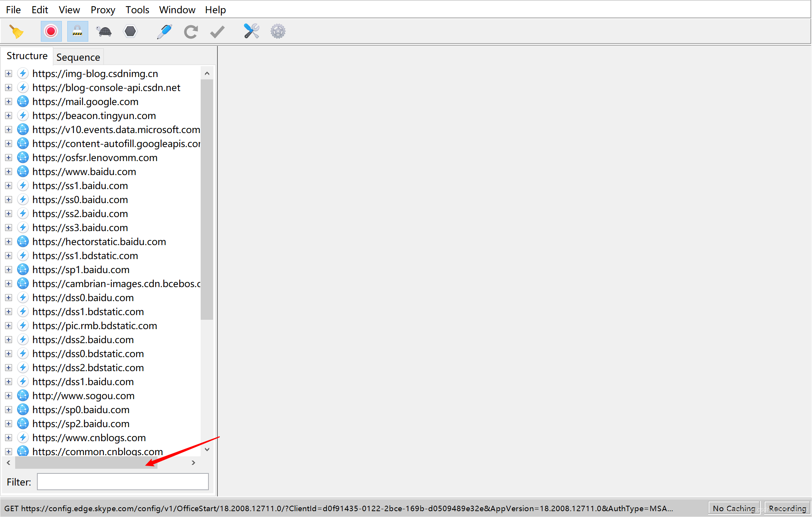
Task: Expand the www.baidu.com node
Action: tap(9, 172)
